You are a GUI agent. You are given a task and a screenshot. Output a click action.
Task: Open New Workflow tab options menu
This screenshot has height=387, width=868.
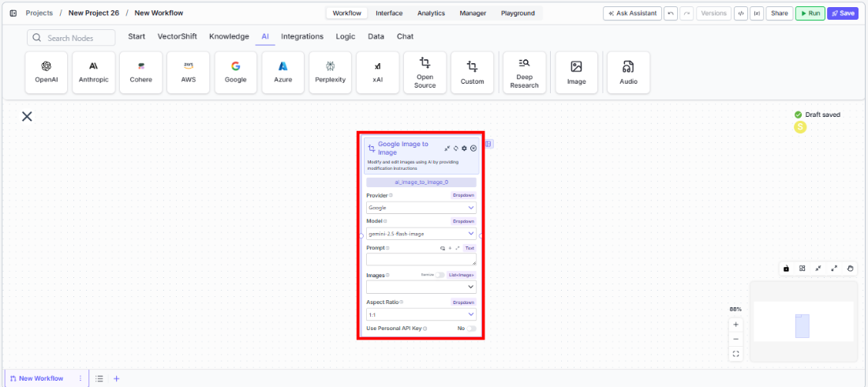pos(80,378)
